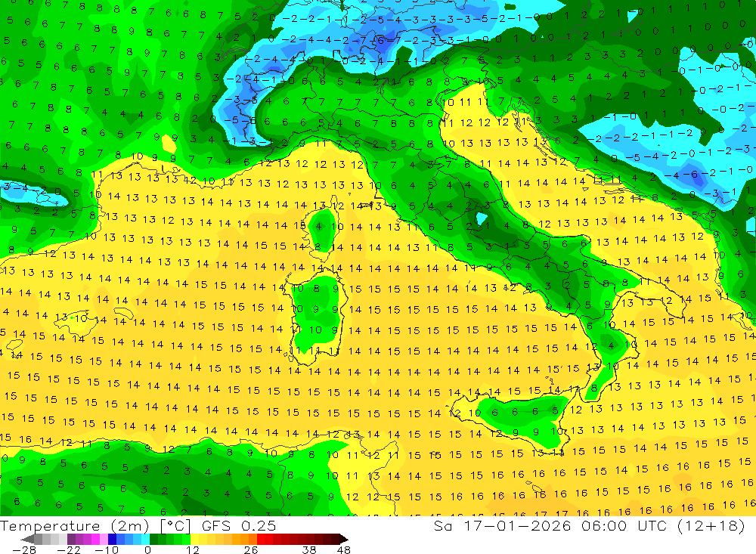Screen dimensions: 756x554
Task: Pick the bright red colorbar segment
Action: (261, 540)
